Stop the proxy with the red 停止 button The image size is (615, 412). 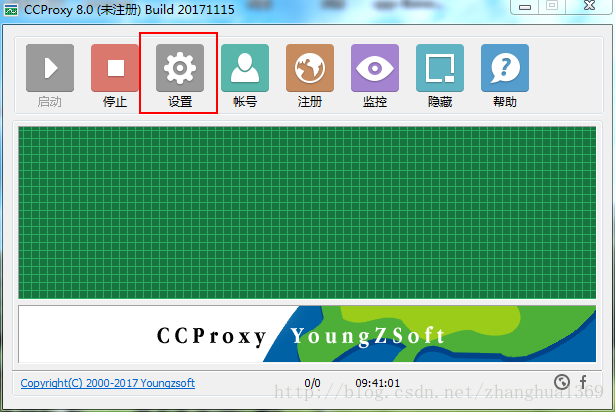click(x=115, y=68)
